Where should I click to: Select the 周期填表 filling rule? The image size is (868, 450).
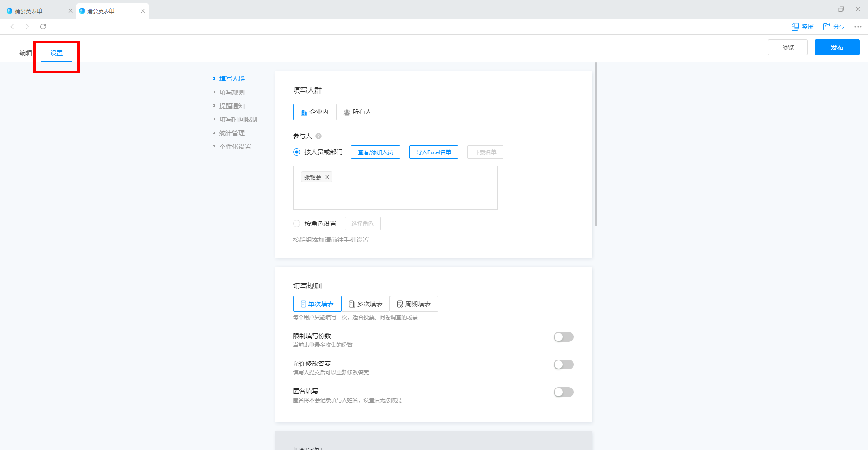(x=413, y=303)
